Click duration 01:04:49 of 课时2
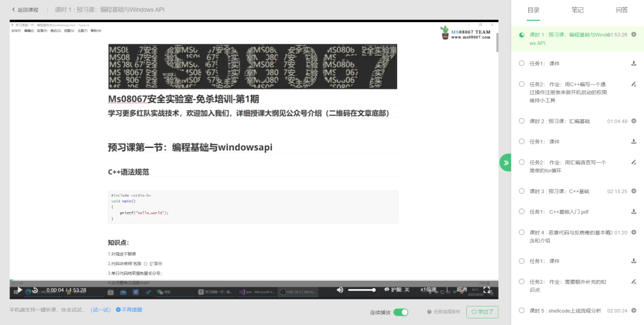Image resolution: width=644 pixels, height=325 pixels. tap(617, 121)
